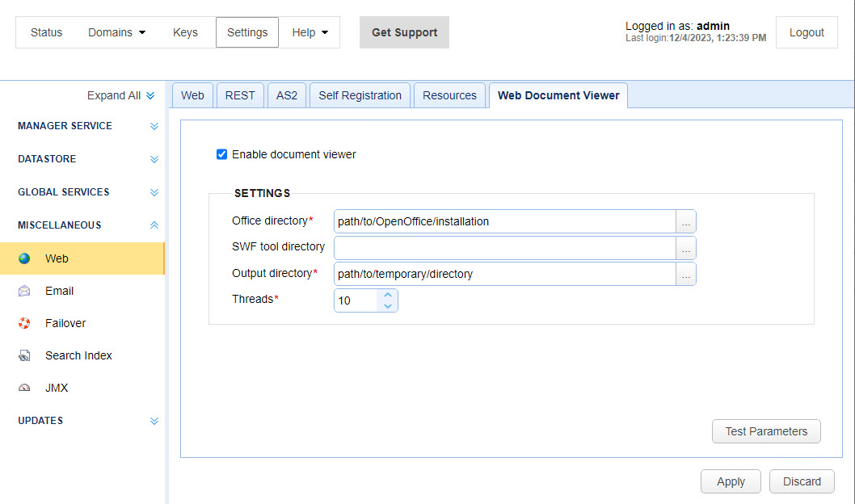Viewport: 855px width, 504px height.
Task: Select the JMX icon in sidebar
Action: [25, 388]
